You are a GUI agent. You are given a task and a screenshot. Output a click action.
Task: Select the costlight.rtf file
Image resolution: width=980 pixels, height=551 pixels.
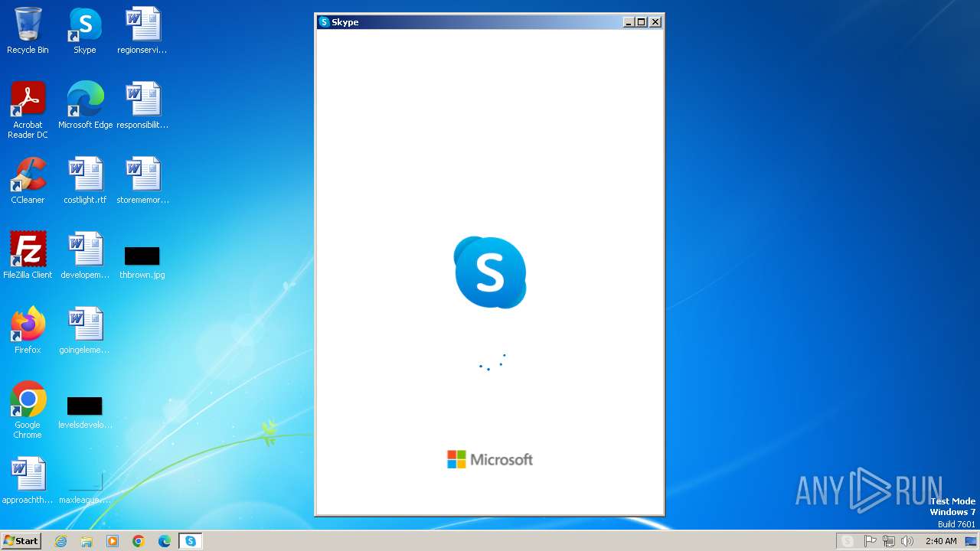[85, 181]
